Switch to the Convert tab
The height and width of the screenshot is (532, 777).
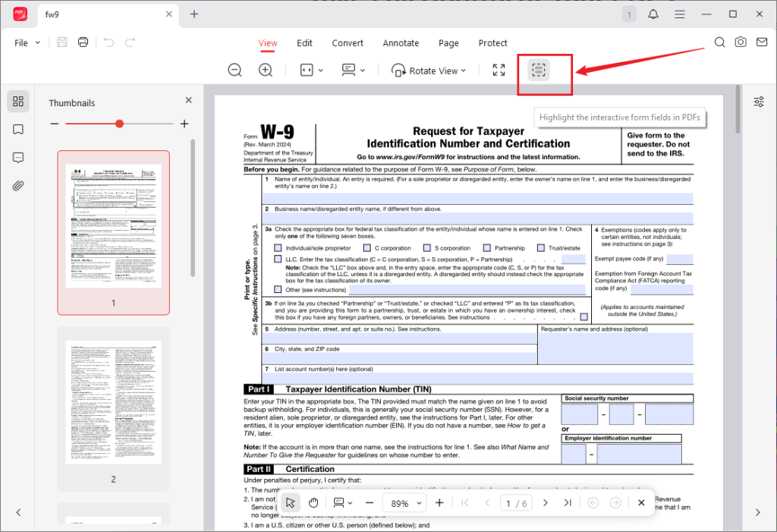[348, 43]
